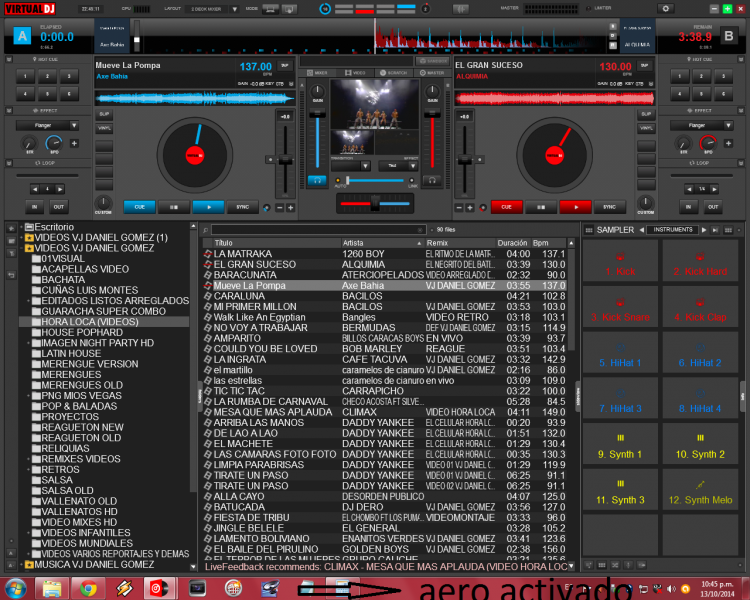750x600 pixels.
Task: Expand MUSICA VJ DANIEL GOMEZ folder
Action: pos(22,565)
